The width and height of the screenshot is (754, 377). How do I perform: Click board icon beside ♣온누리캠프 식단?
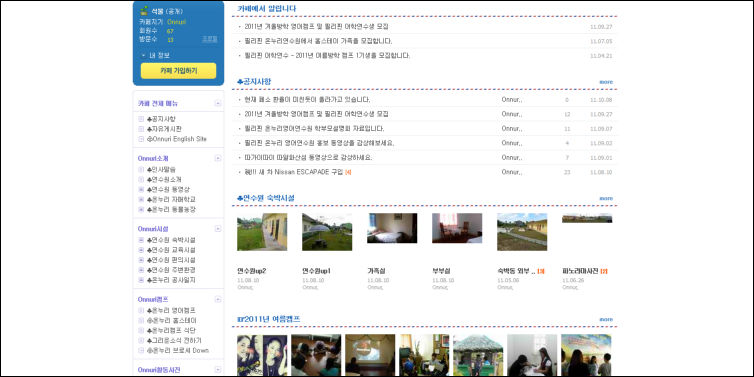point(141,330)
